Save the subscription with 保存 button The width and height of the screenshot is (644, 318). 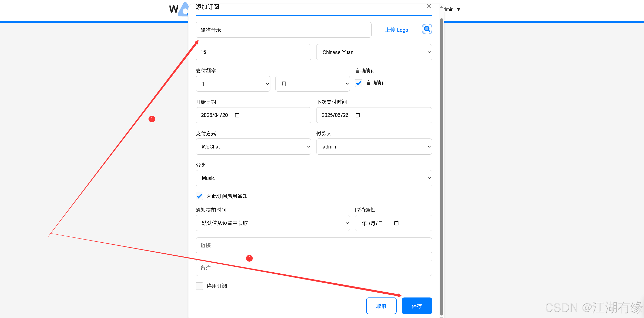pyautogui.click(x=417, y=306)
